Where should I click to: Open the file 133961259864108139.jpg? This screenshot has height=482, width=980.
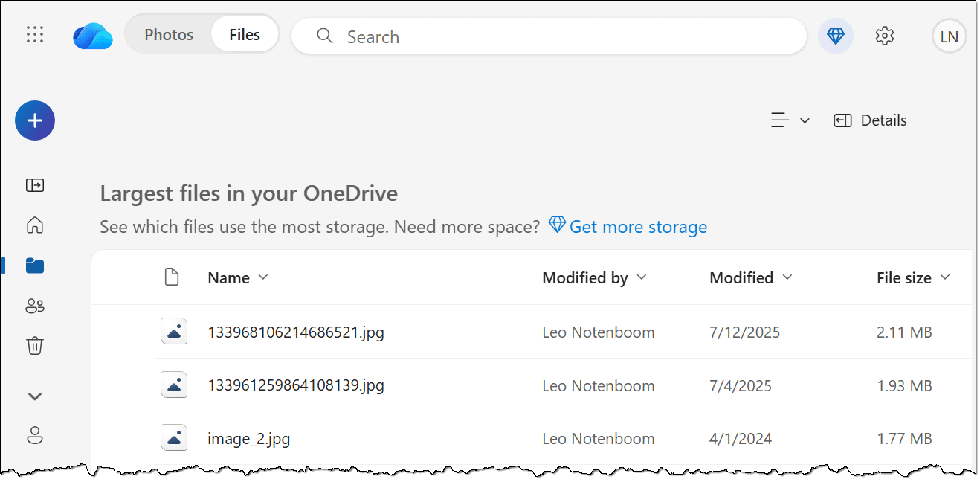296,386
